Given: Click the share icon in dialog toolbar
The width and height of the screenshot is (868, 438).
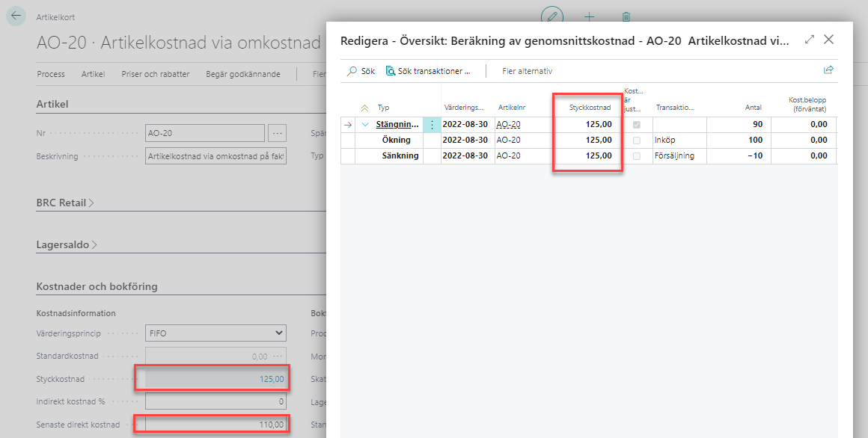Looking at the screenshot, I should pos(828,70).
